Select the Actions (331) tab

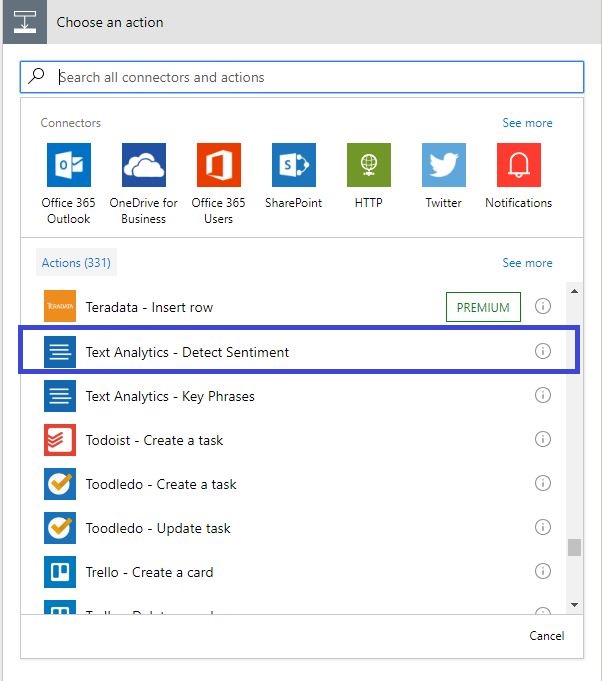[x=76, y=262]
